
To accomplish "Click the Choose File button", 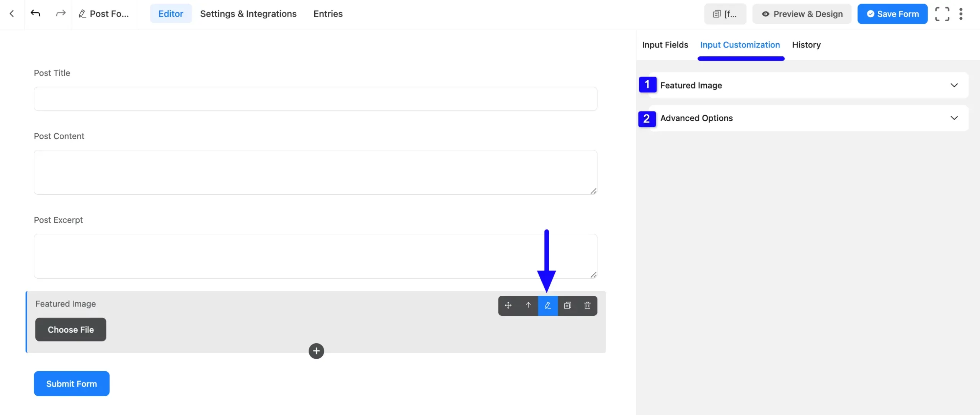I will 71,330.
